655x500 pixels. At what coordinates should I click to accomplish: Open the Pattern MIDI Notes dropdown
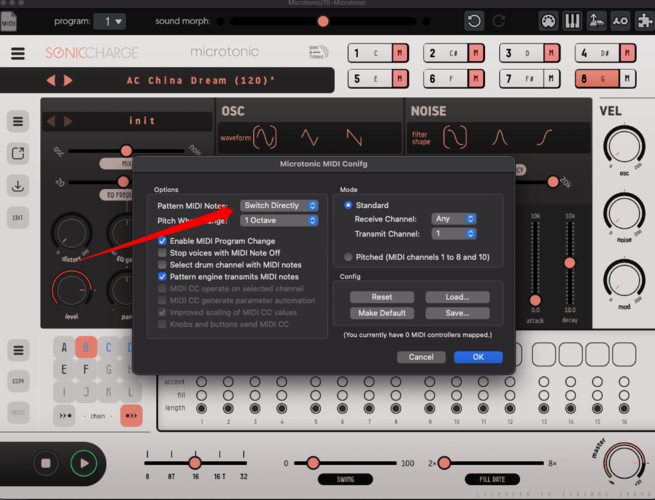pos(279,206)
